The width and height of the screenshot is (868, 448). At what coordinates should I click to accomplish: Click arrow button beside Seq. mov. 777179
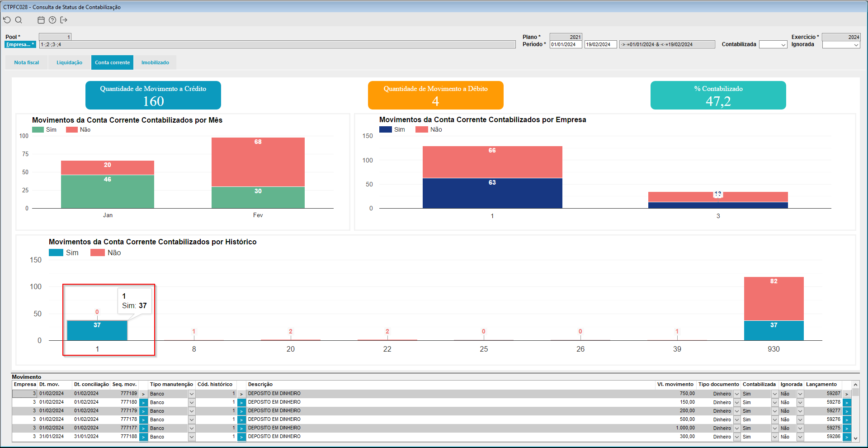click(x=143, y=411)
